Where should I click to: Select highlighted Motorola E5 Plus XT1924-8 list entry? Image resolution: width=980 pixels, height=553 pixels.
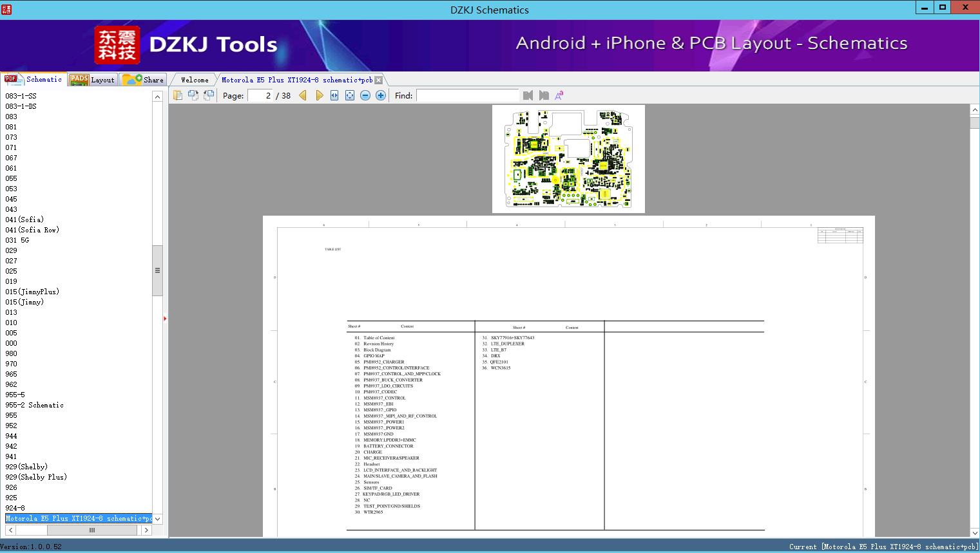[79, 518]
